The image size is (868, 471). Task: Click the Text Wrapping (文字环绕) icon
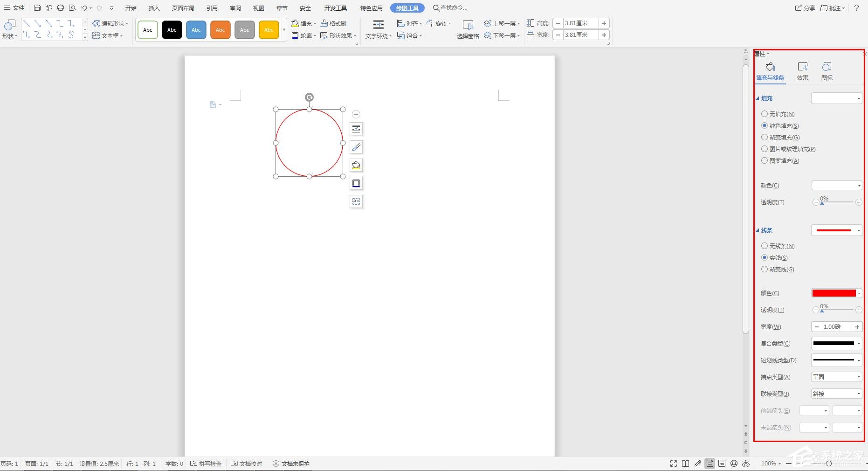tap(378, 25)
